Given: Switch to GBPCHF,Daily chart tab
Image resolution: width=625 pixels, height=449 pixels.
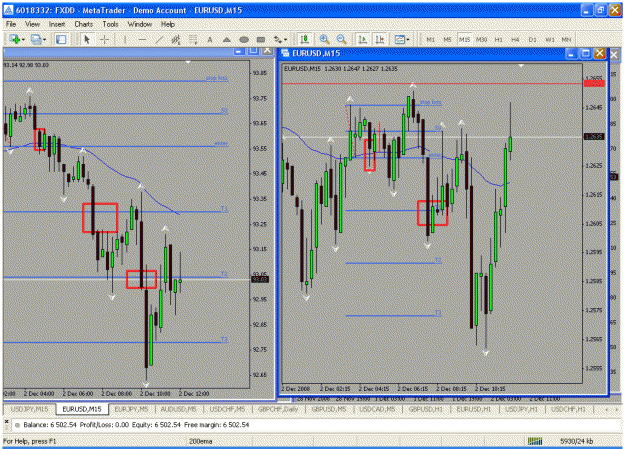Looking at the screenshot, I should [278, 409].
